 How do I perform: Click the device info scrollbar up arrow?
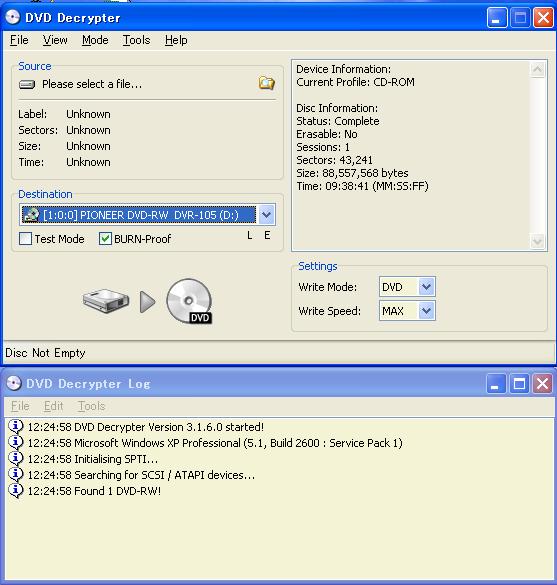(x=537, y=69)
